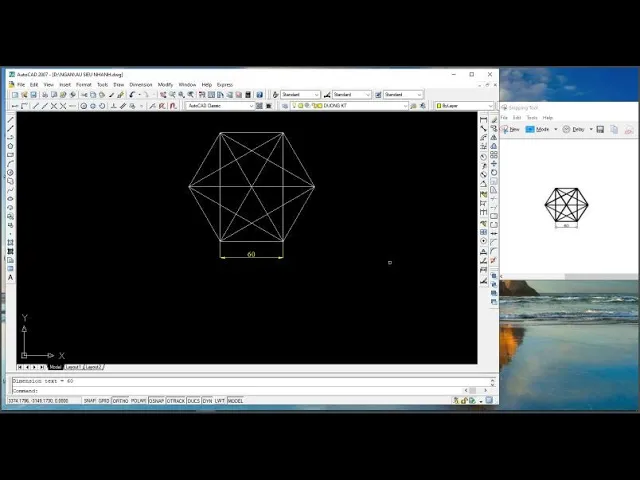The image size is (640, 480).
Task: Toggle ORTHO mode in status bar
Action: click(119, 401)
